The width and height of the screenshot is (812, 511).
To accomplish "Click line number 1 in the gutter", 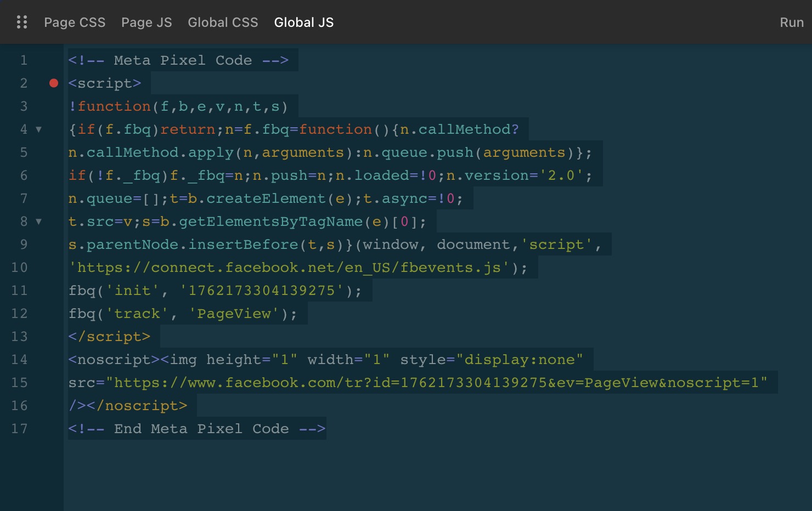I will pos(24,60).
